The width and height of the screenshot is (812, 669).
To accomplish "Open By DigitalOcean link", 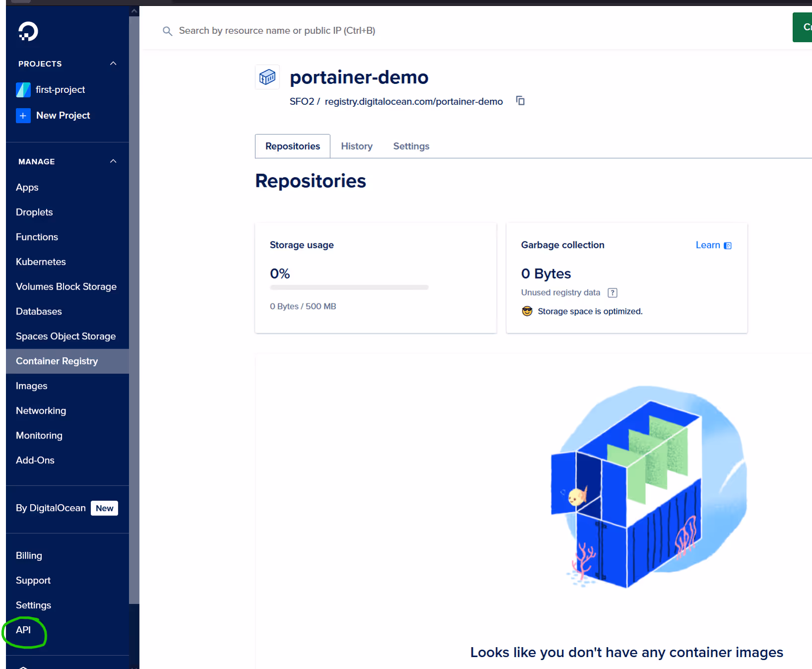I will [x=51, y=508].
